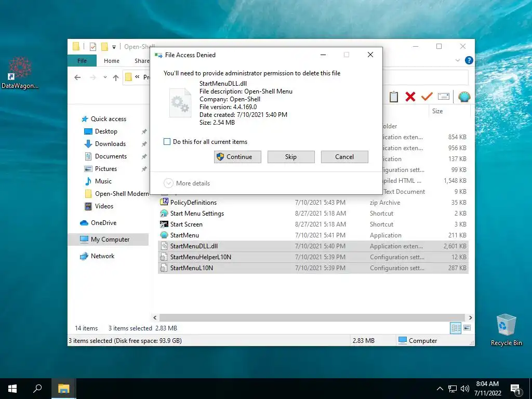Click the Classic Explorer paste icon

pos(394,97)
